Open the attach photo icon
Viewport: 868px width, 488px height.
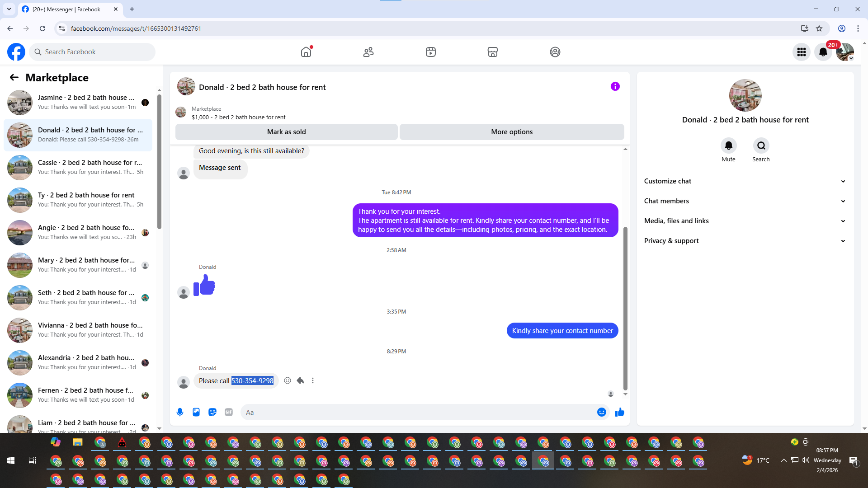tap(196, 412)
